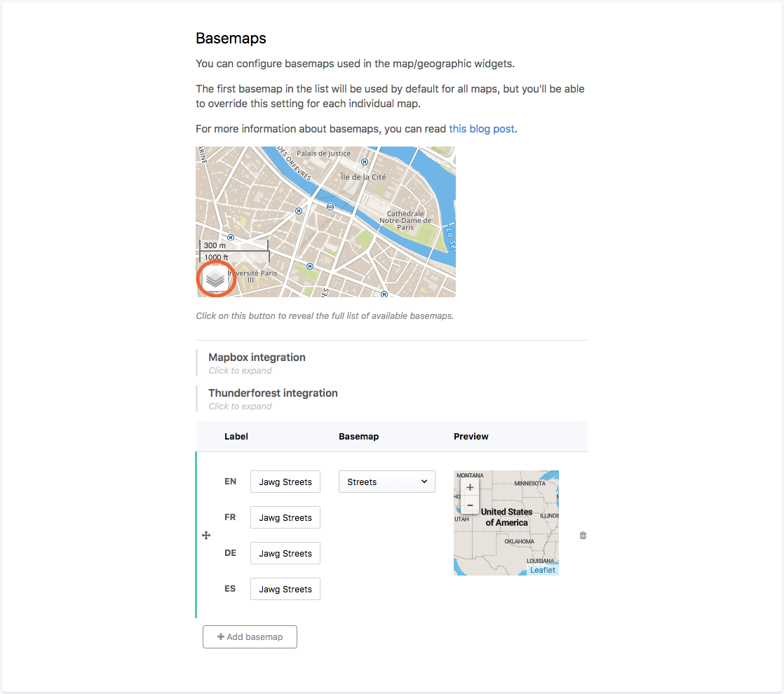Click the DE label text box
Image resolution: width=784 pixels, height=694 pixels.
285,553
